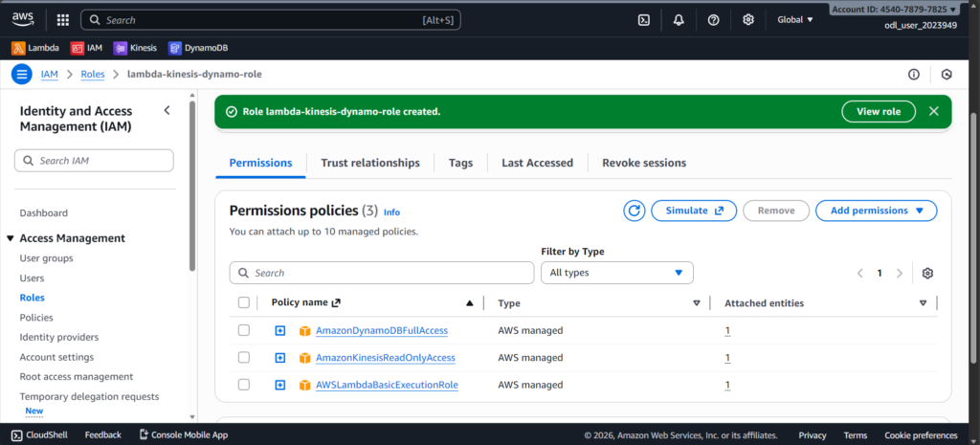The width and height of the screenshot is (980, 445).
Task: Expand the Add permissions dropdown
Action: pyautogui.click(x=876, y=211)
